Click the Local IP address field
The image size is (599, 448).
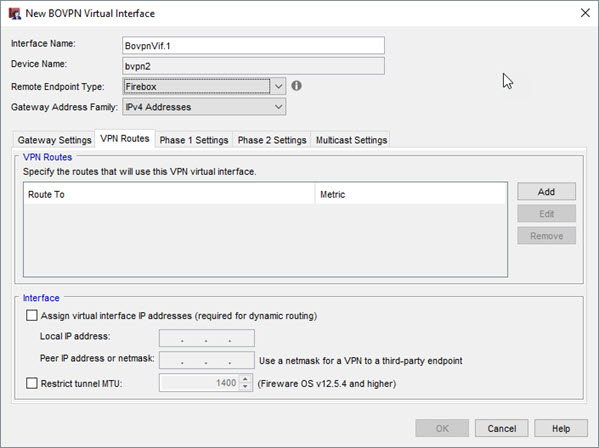[x=207, y=338]
